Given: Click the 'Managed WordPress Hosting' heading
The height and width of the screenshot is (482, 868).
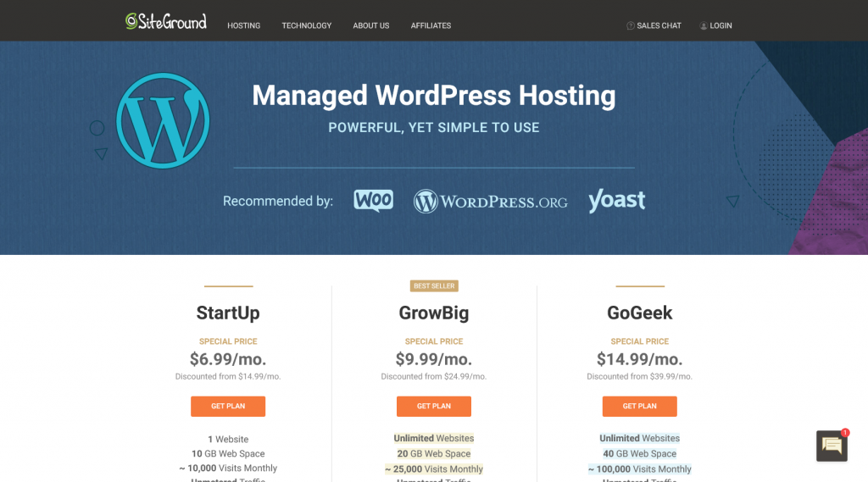Looking at the screenshot, I should coord(434,95).
